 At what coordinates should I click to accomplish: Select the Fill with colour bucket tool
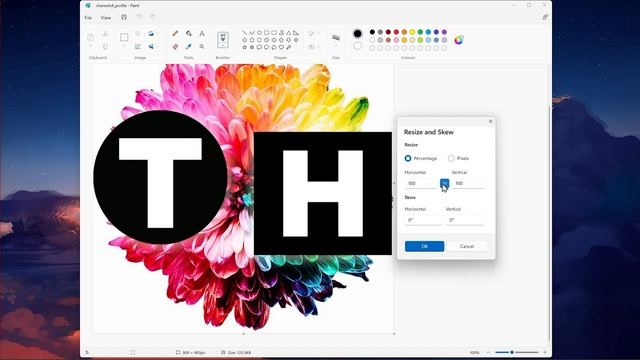coord(189,33)
